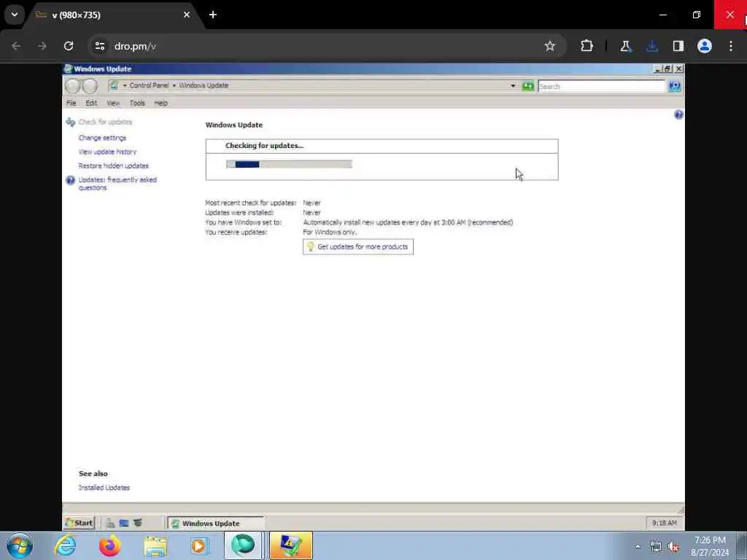The width and height of the screenshot is (747, 560).
Task: Click the inner window forward button
Action: pyautogui.click(x=90, y=86)
